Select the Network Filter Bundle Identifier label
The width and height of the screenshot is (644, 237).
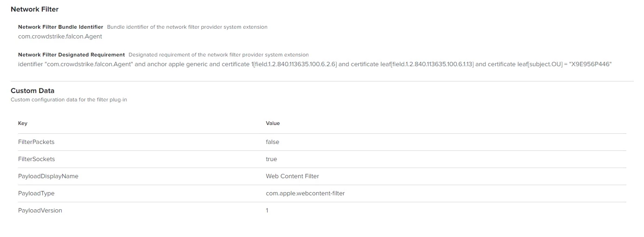tap(61, 27)
